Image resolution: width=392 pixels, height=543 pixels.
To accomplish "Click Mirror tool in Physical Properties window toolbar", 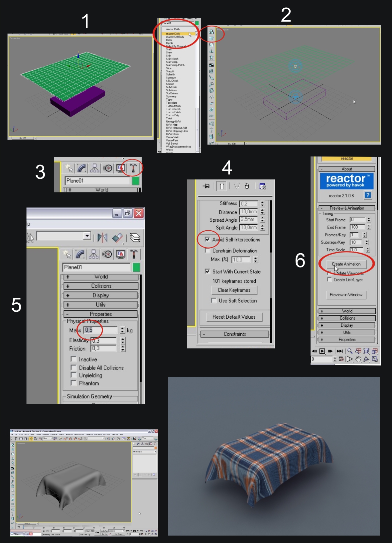I will pos(102,238).
